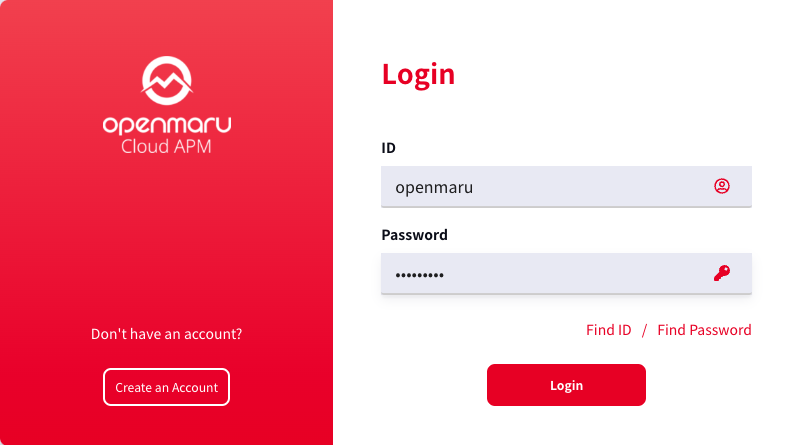Click the masked password dots
This screenshot has height=445, width=799.
click(419, 275)
